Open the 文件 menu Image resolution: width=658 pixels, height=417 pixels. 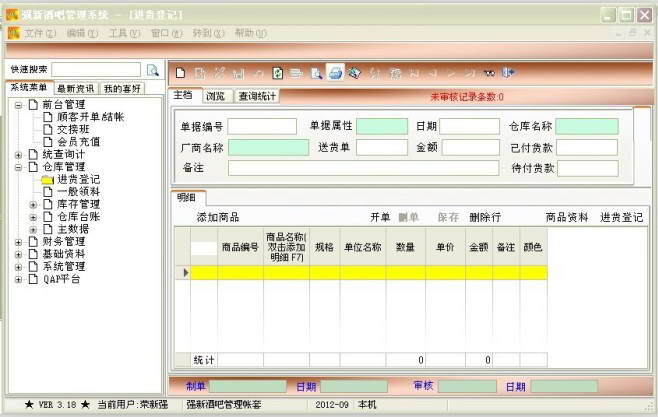tap(40, 33)
